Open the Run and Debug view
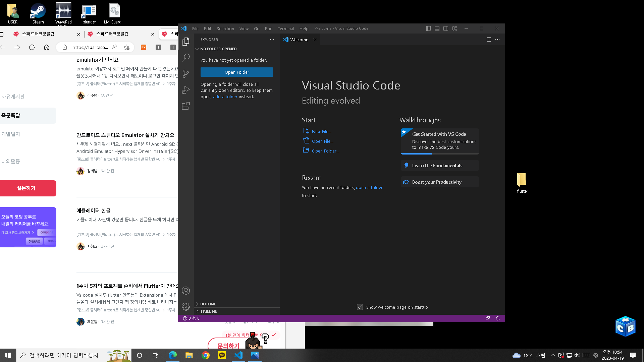Image resolution: width=644 pixels, height=362 pixels. 185,90
